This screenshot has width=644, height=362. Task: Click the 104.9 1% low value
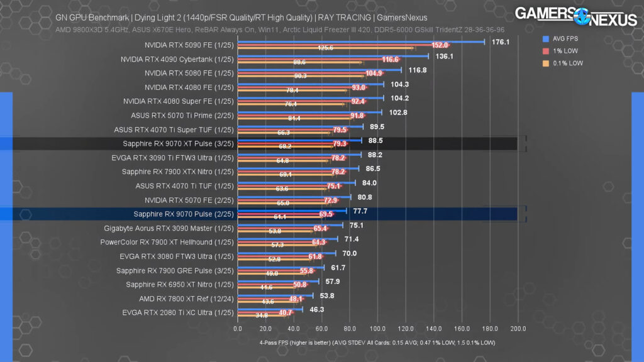(374, 73)
